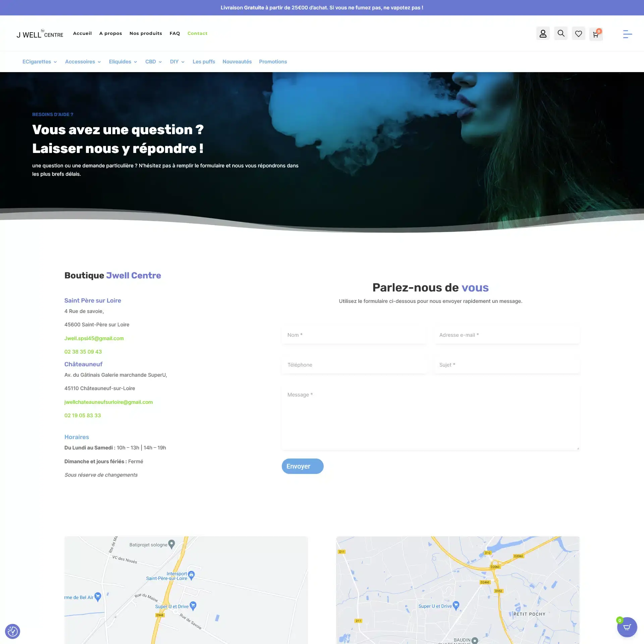
Task: Click the Horaires heading
Action: coord(77,437)
